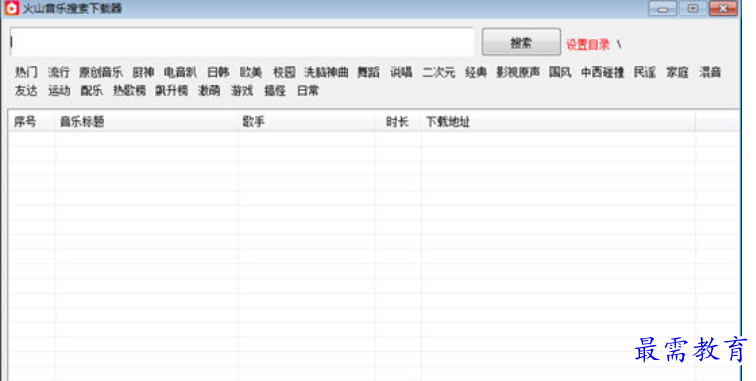Viewport: 756px width, 381px height.
Task: Select the 流行 category
Action: [x=59, y=72]
